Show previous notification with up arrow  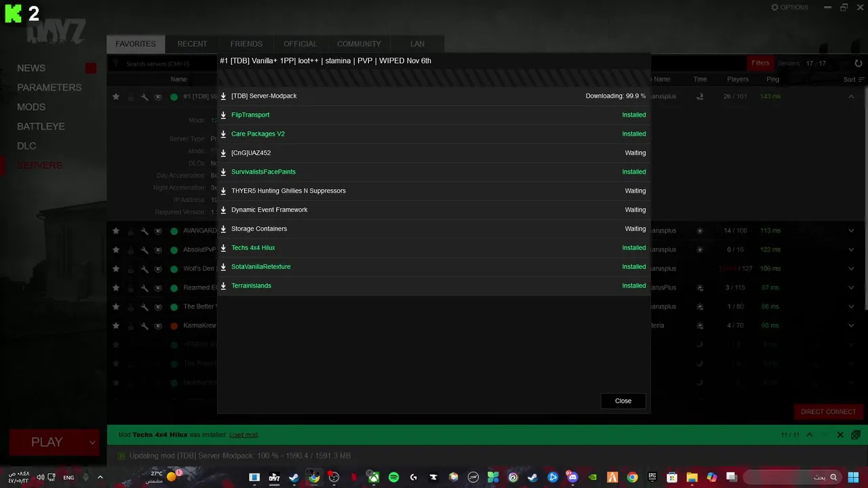(x=809, y=435)
